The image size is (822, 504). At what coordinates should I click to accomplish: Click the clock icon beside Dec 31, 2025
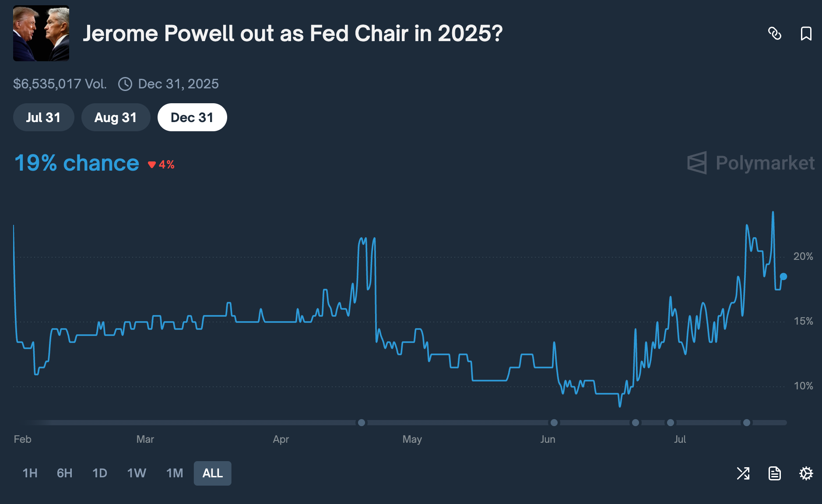click(125, 84)
